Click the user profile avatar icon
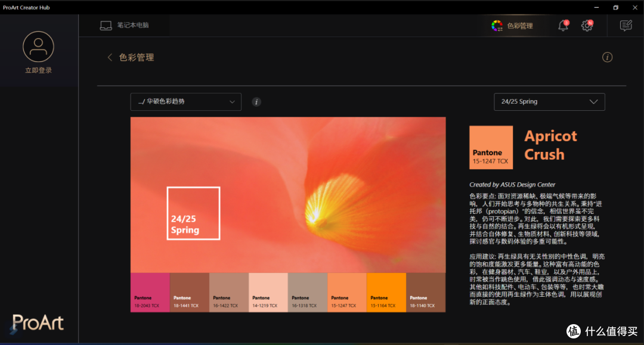Viewport: 644px width, 345px height. pos(38,46)
